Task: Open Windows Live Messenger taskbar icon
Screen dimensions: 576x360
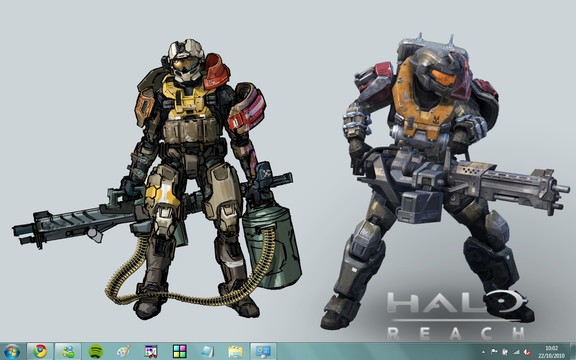Action: [x=68, y=352]
